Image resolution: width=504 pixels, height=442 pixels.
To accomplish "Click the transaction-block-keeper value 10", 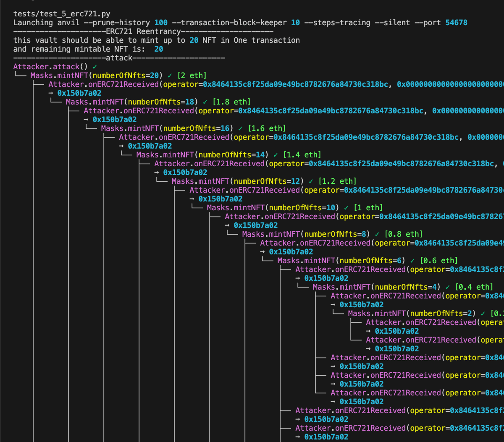I will tap(295, 23).
